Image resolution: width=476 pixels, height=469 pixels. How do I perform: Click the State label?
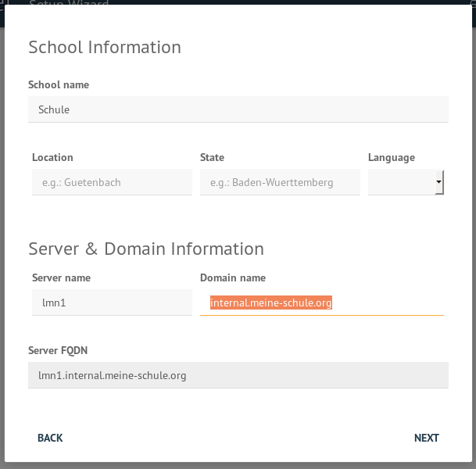pyautogui.click(x=212, y=158)
